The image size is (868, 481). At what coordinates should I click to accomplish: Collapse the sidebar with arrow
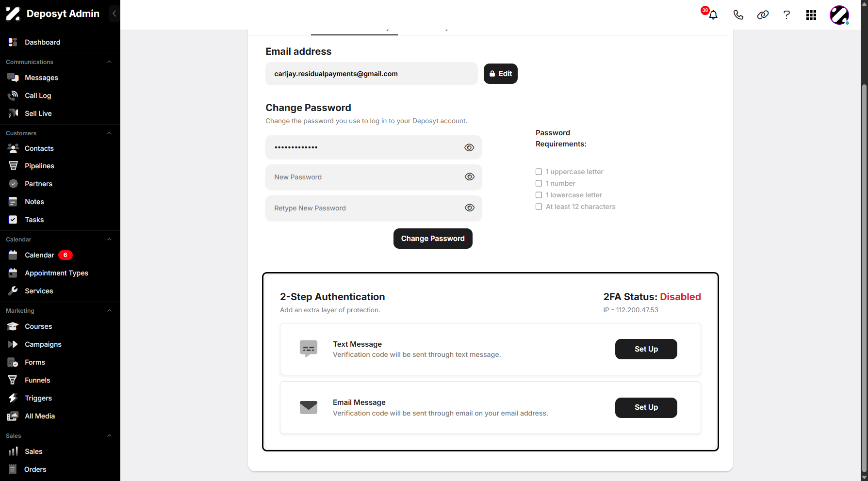114,14
